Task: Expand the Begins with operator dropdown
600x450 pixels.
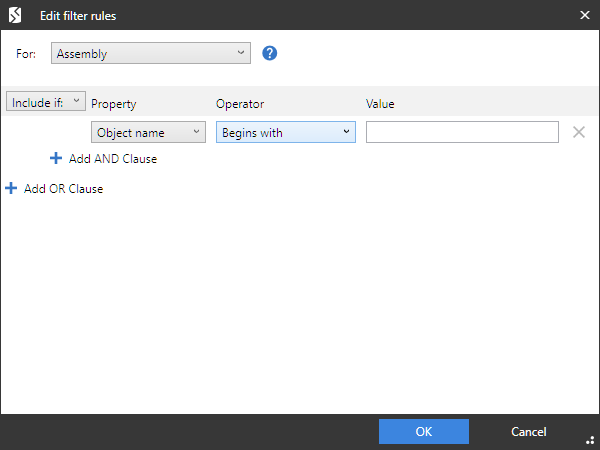Action: click(x=286, y=132)
